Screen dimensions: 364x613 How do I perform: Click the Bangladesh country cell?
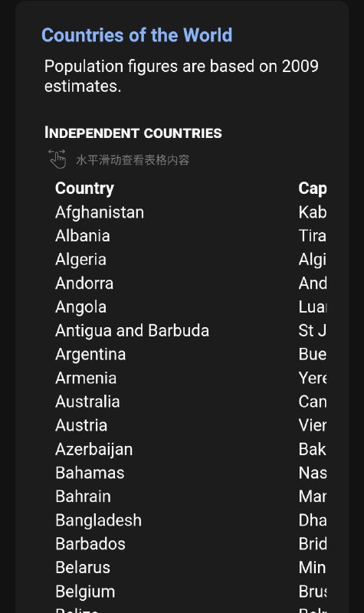(99, 520)
